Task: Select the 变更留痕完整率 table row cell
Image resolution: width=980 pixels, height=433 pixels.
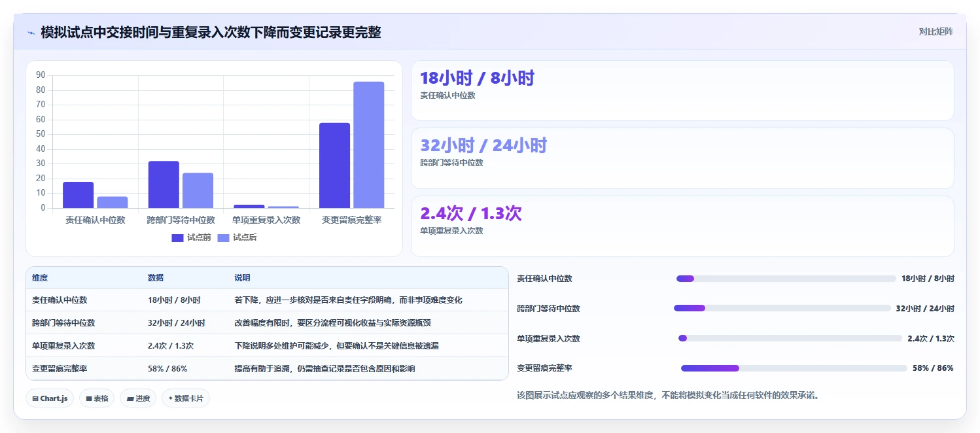Action: click(x=60, y=369)
